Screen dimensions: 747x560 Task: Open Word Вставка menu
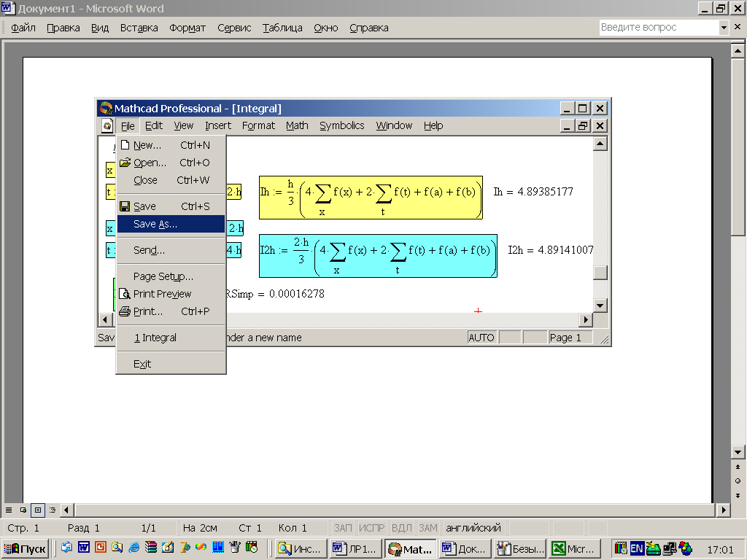(x=139, y=28)
